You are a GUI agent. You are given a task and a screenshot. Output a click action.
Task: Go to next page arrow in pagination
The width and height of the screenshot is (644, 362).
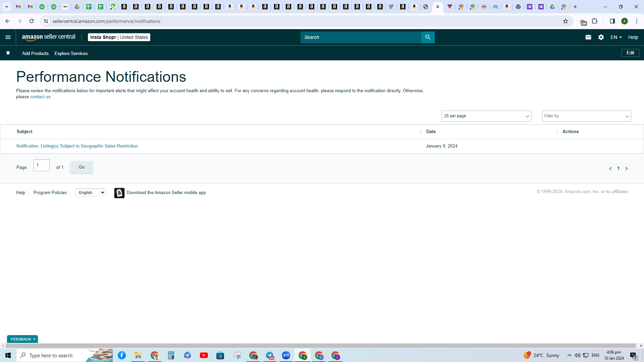(x=626, y=168)
